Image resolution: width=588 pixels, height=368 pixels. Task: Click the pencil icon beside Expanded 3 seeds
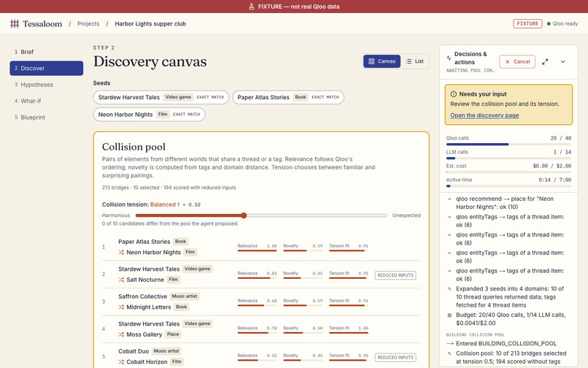coord(449,288)
